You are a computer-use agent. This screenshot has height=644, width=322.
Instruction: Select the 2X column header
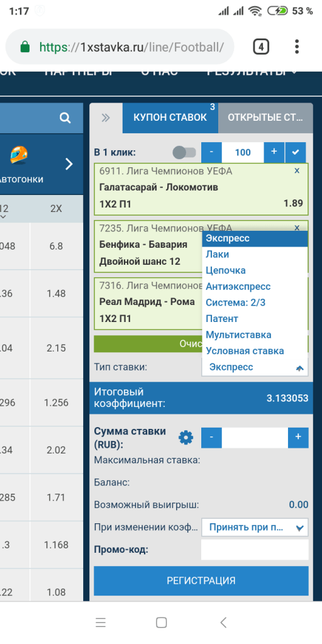pos(56,209)
